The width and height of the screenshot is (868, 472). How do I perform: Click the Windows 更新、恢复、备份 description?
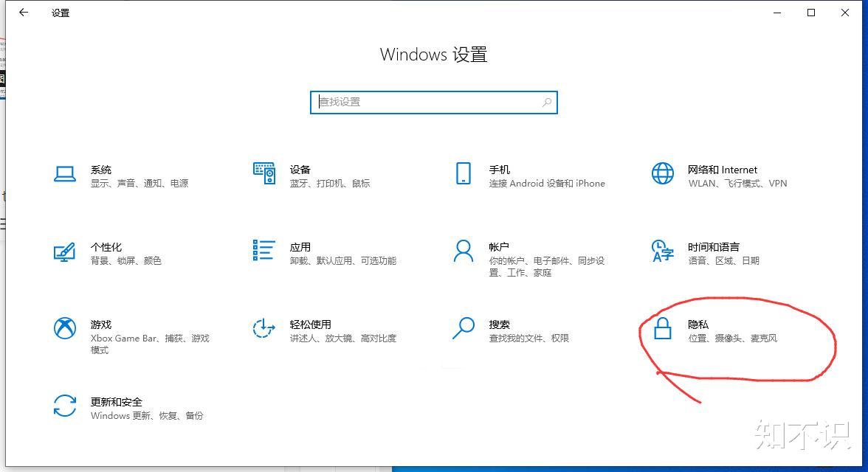148,415
